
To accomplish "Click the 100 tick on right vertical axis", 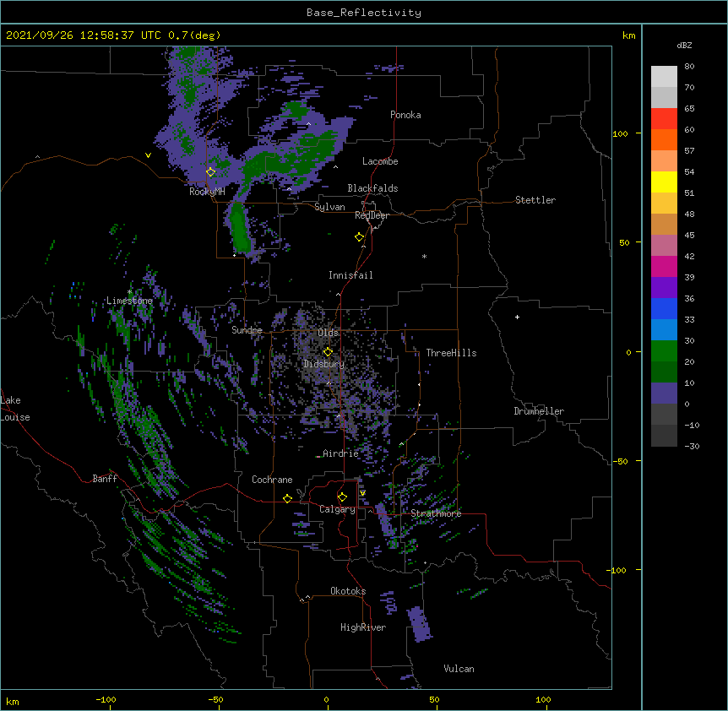I will coord(620,133).
